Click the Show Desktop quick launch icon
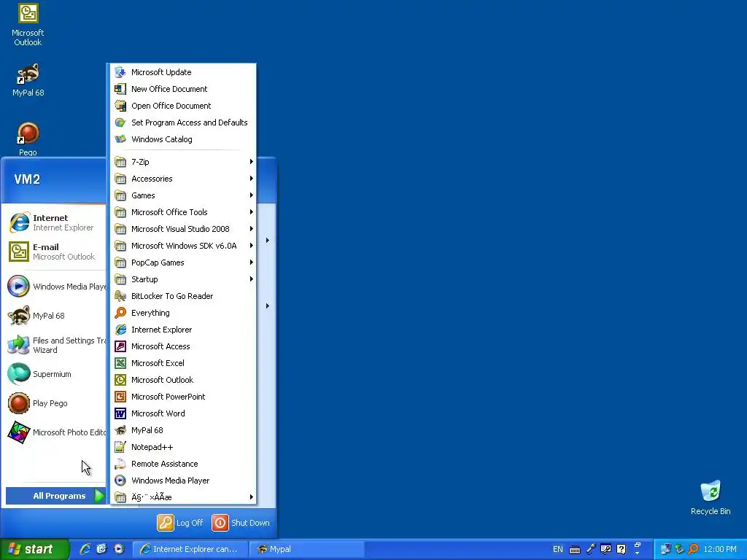Image resolution: width=747 pixels, height=560 pixels. [x=101, y=549]
